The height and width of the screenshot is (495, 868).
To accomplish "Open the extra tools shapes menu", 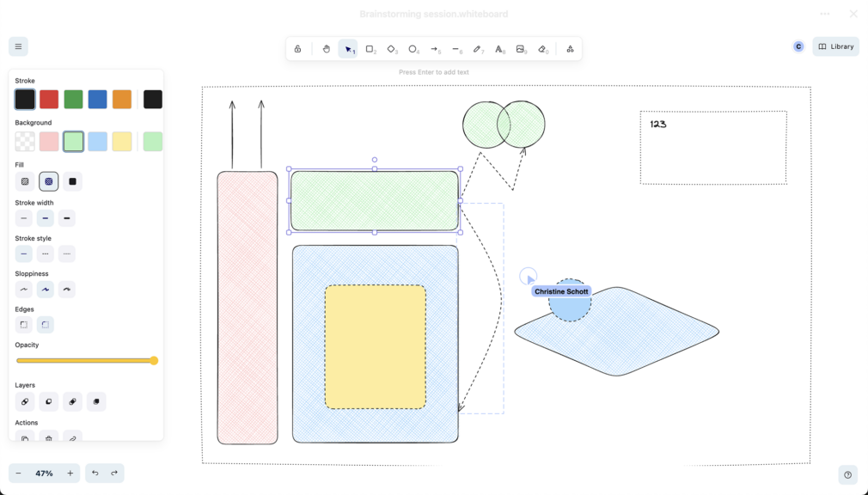I will click(x=570, y=49).
